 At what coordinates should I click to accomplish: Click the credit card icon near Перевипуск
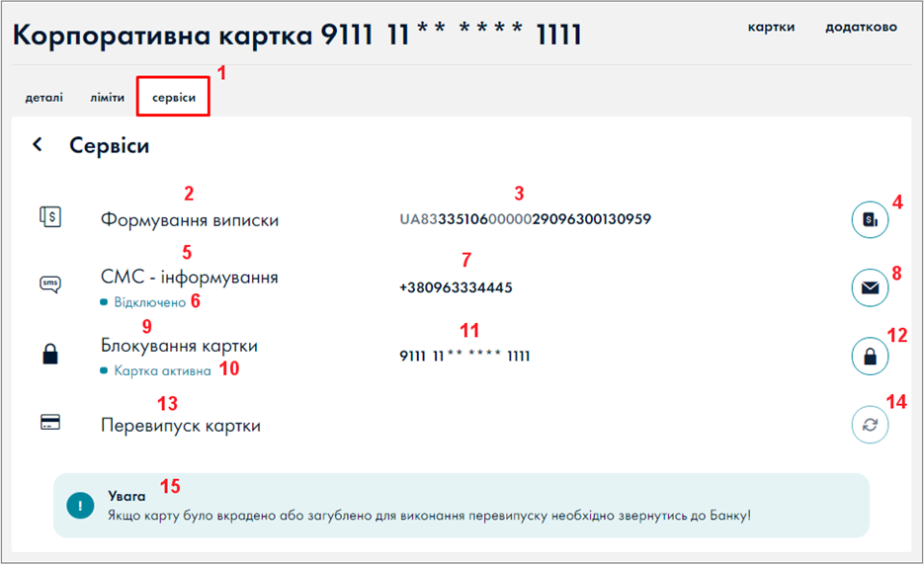[49, 422]
